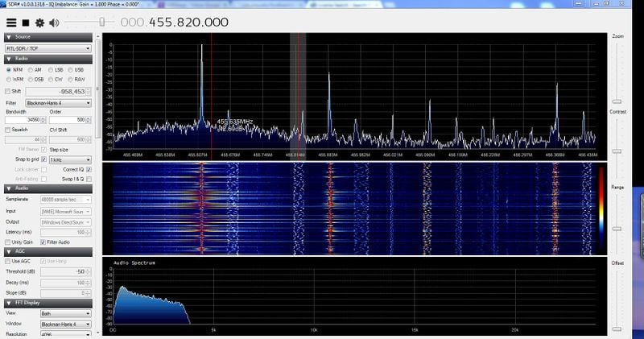Enable the Use AGC checkbox
The image size is (644, 339).
point(8,262)
